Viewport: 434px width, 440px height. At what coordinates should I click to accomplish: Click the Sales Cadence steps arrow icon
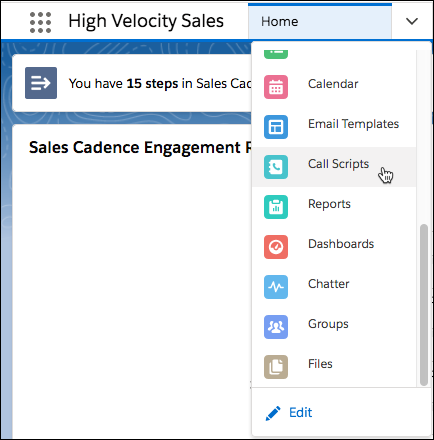point(41,83)
